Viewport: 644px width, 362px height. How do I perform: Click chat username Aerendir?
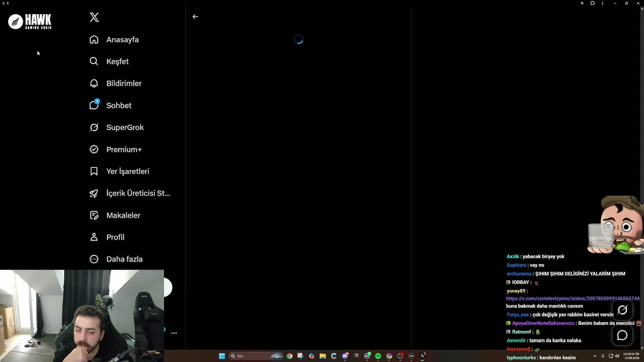pyautogui.click(x=516, y=340)
